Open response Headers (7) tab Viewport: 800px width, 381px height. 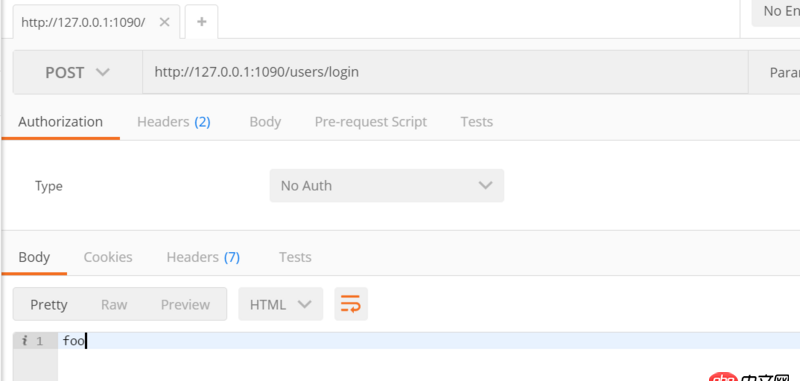[x=203, y=257]
